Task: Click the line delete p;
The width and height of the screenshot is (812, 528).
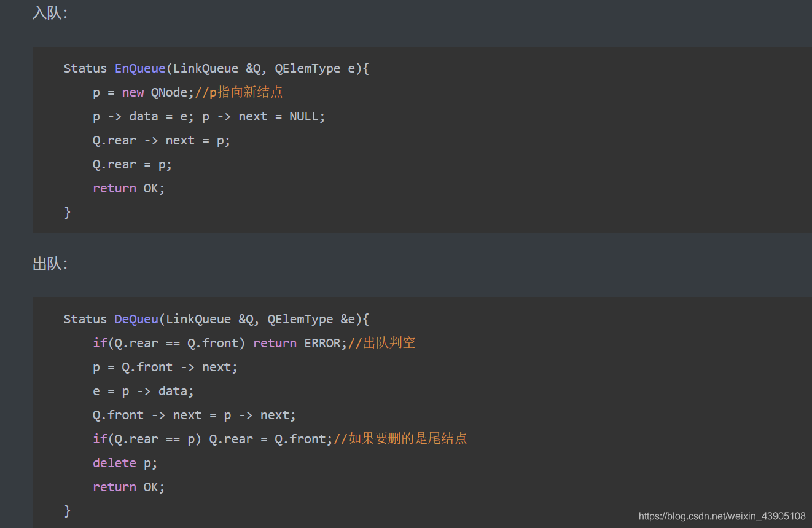Action: pos(125,463)
